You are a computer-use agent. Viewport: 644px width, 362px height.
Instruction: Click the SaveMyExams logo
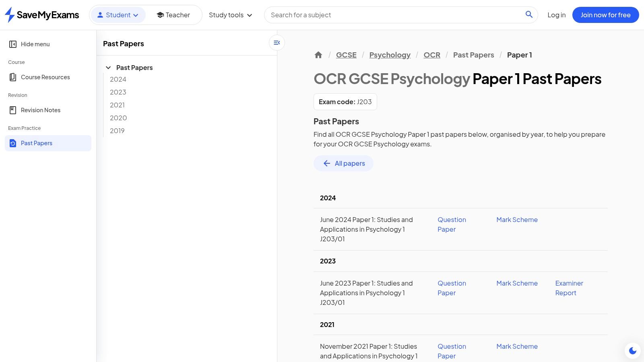point(42,15)
